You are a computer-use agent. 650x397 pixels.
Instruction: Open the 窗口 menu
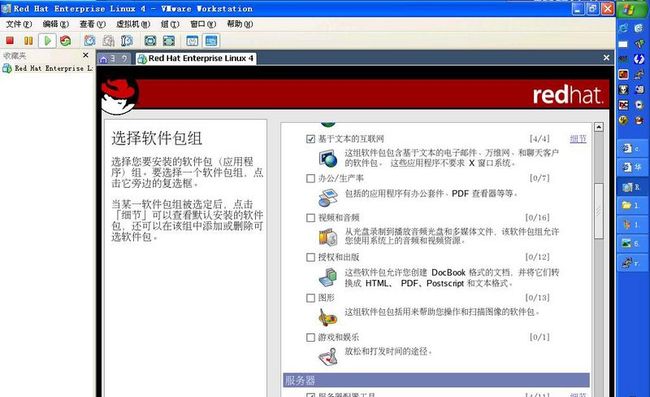click(203, 24)
